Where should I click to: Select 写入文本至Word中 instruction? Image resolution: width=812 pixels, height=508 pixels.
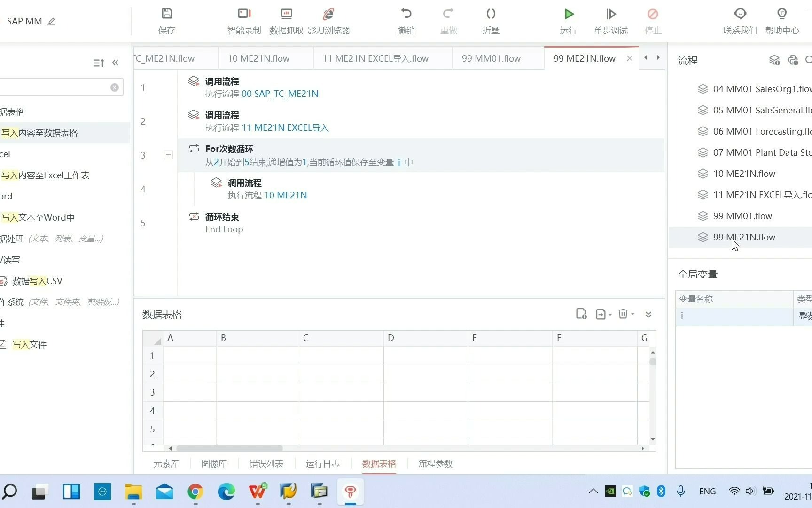point(38,217)
